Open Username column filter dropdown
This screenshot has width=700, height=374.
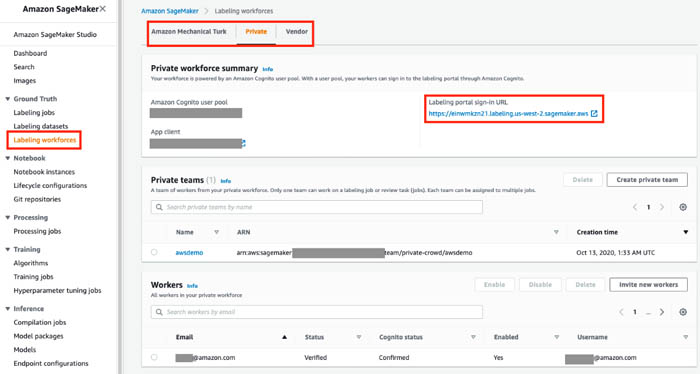point(686,337)
